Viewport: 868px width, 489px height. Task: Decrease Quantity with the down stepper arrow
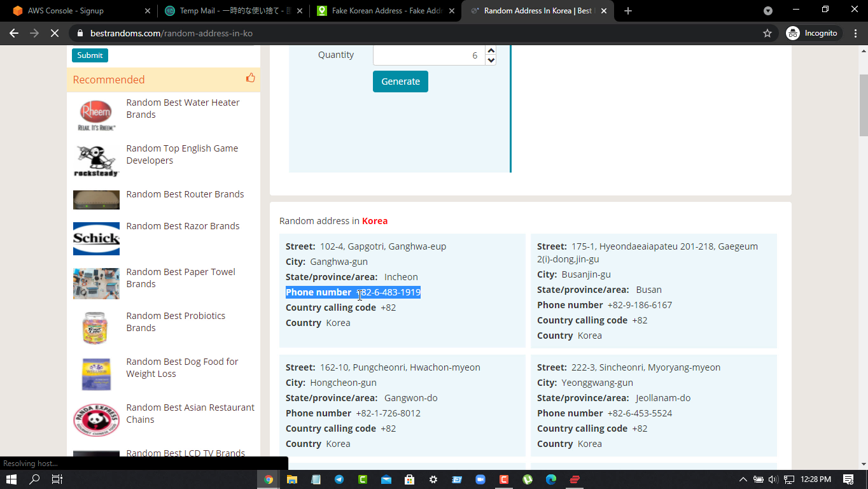coord(491,60)
